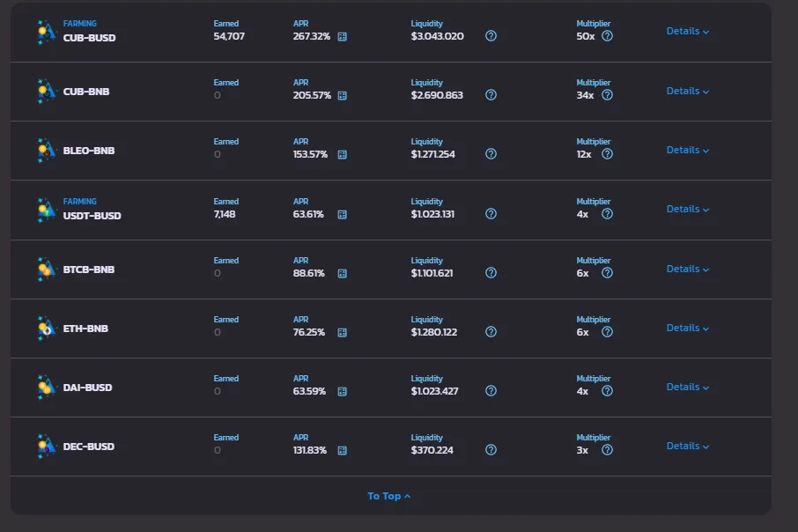Show multiplier help for DAI-BUSD 4x
This screenshot has width=798, height=532.
click(607, 391)
